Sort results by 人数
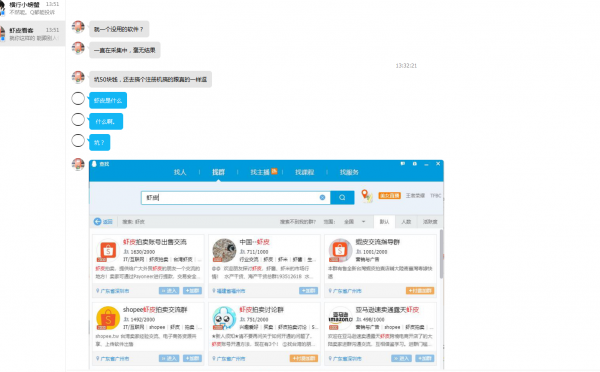 (x=406, y=222)
